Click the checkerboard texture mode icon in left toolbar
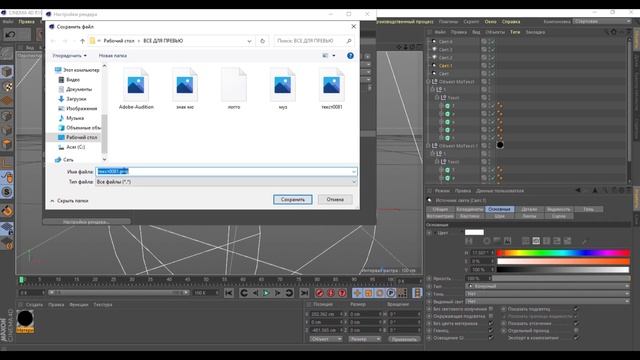 [x=7, y=87]
